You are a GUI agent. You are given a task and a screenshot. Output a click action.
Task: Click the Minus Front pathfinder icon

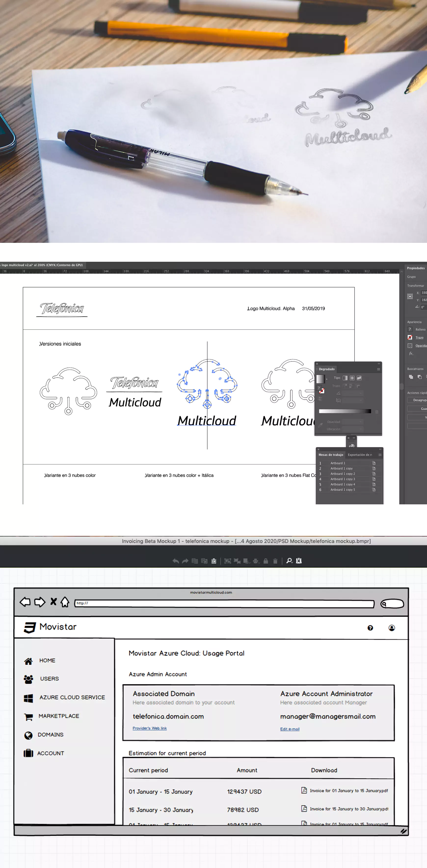[419, 377]
